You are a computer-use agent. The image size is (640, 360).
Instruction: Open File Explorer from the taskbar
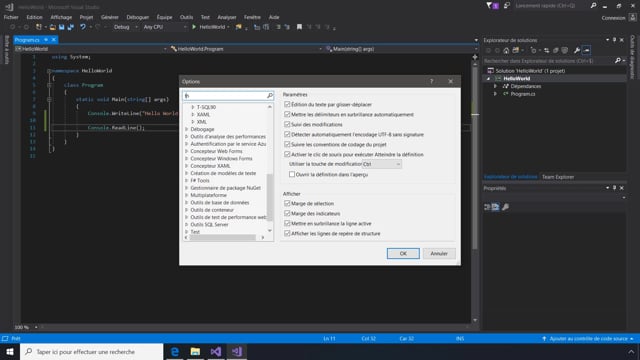click(196, 351)
